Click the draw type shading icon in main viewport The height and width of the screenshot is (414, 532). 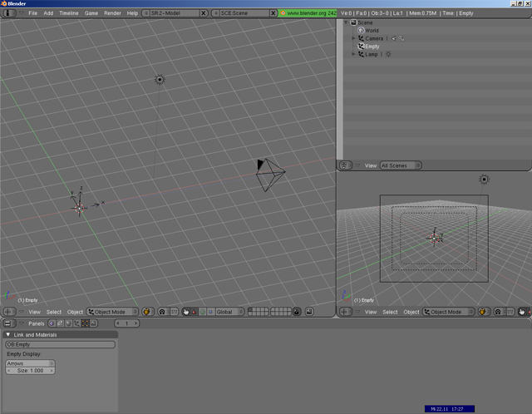(x=146, y=312)
